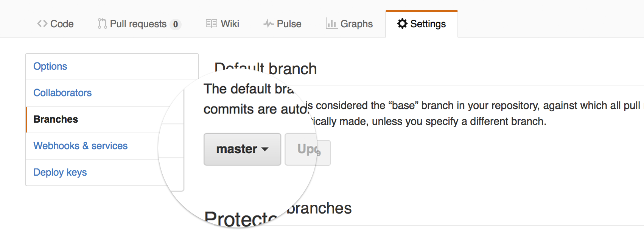644x240 pixels.
Task: Select Branches in the sidebar
Action: coord(56,119)
